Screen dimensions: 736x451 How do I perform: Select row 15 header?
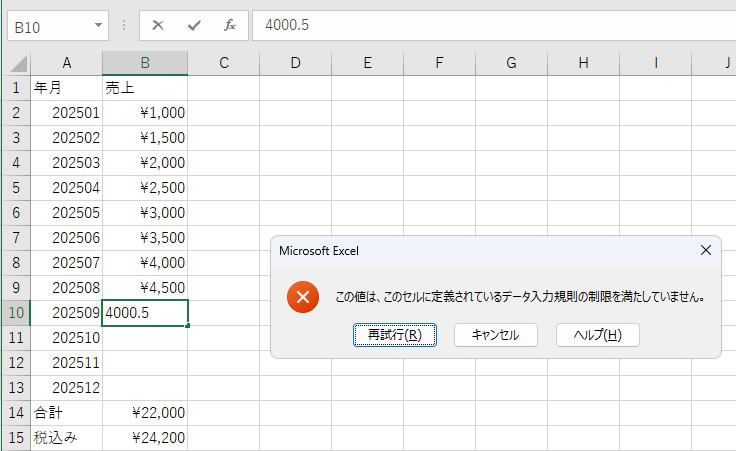[16, 438]
